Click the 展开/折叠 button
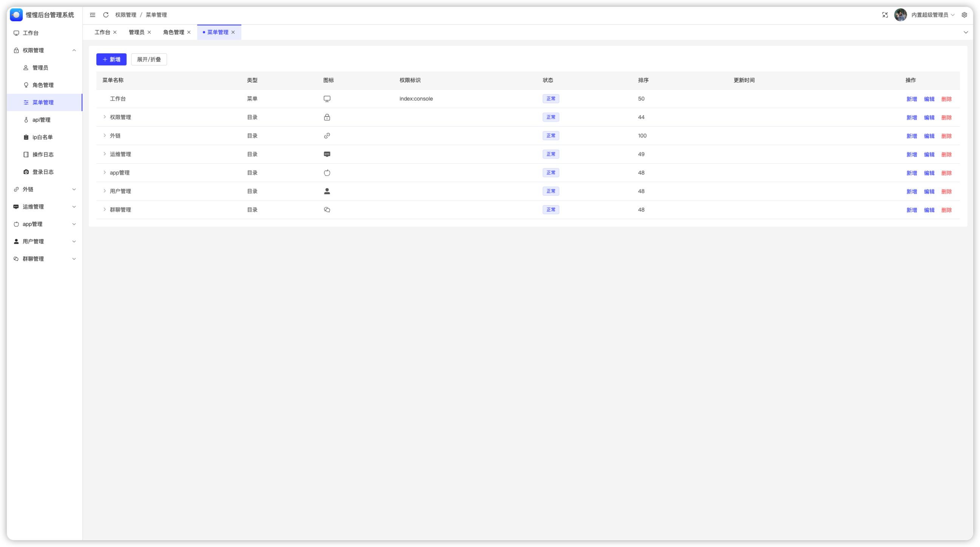This screenshot has width=980, height=547. coord(149,59)
